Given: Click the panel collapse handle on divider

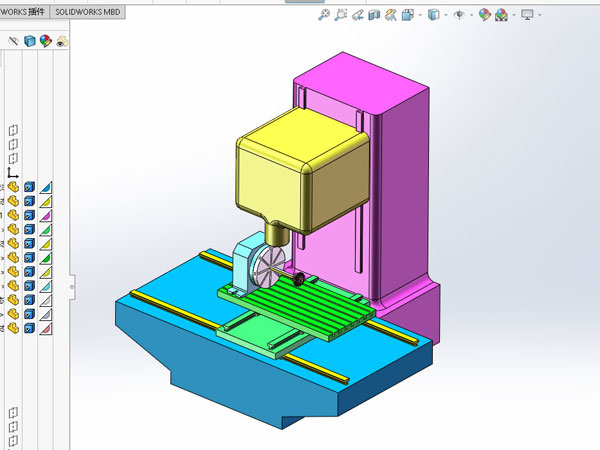Looking at the screenshot, I should [71, 286].
